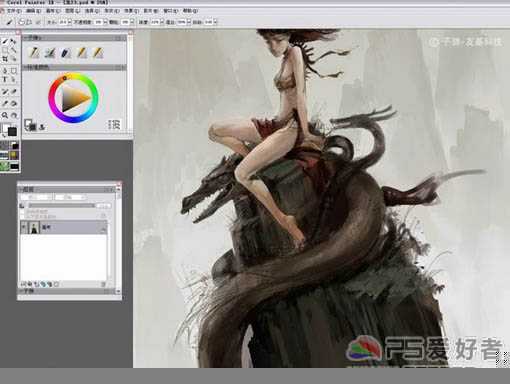
Task: Open the paper selector swatch in toolbox
Action: pos(5,145)
